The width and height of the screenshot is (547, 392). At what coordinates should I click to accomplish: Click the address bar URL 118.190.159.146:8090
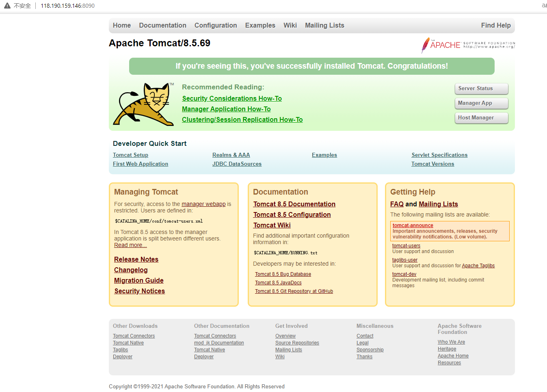point(67,6)
